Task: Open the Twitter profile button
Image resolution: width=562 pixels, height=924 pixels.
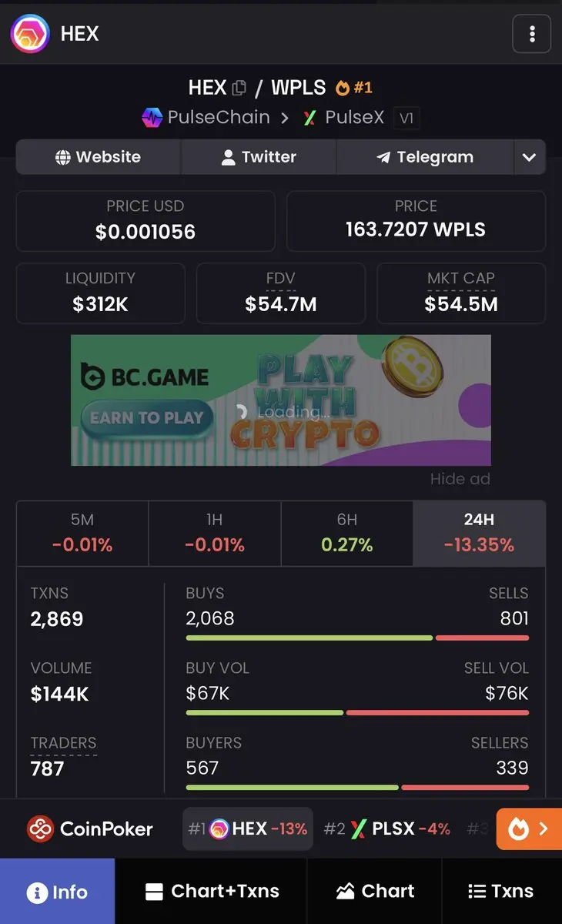Action: point(259,157)
